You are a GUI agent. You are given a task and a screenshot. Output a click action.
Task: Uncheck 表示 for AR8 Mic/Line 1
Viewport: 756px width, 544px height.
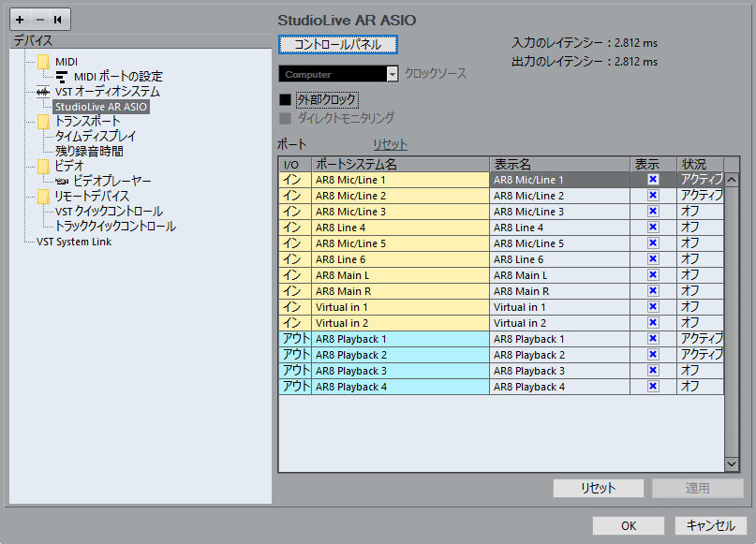(x=653, y=180)
